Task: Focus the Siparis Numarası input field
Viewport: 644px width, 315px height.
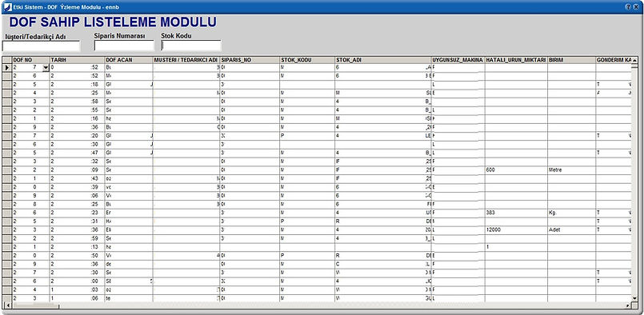Action: (x=124, y=46)
